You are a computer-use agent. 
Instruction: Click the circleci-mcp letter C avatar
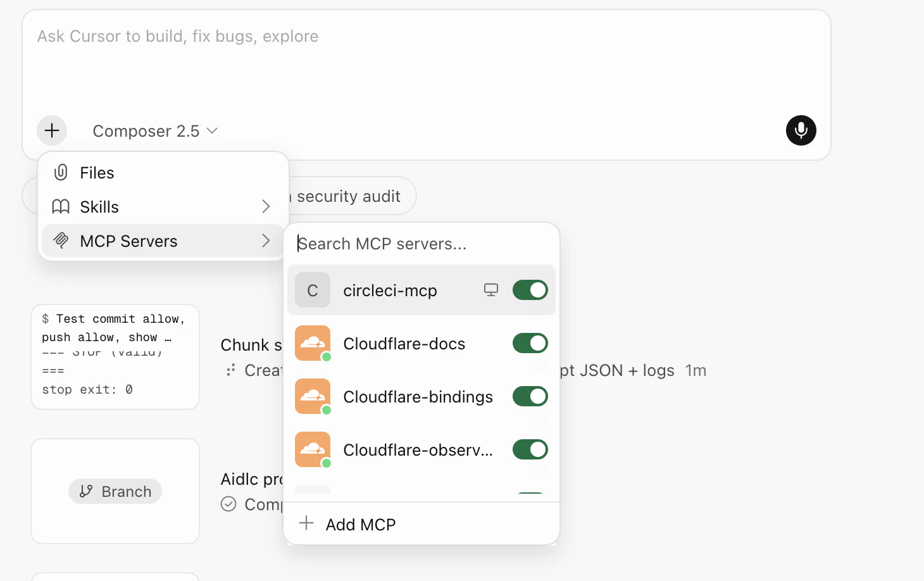313,290
